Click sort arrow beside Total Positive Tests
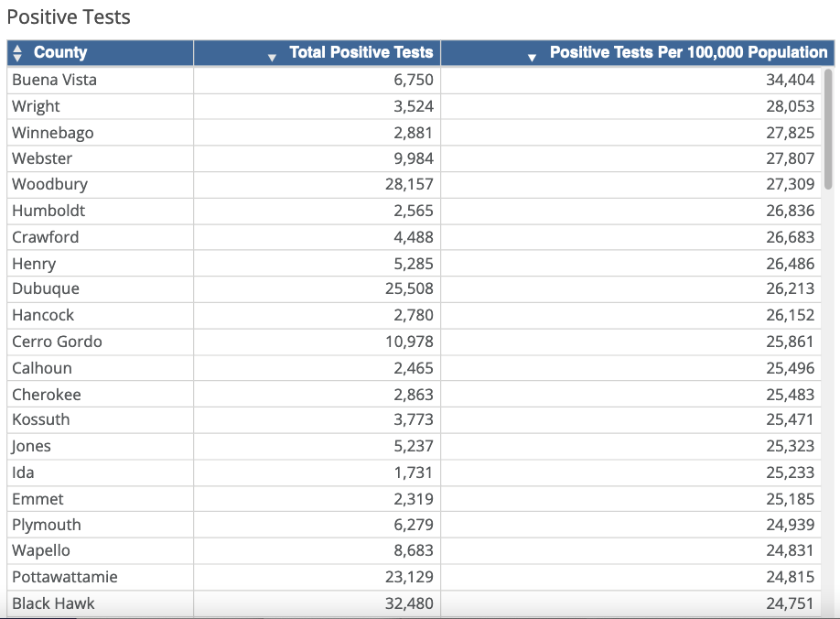This screenshot has width=840, height=619. tap(272, 58)
